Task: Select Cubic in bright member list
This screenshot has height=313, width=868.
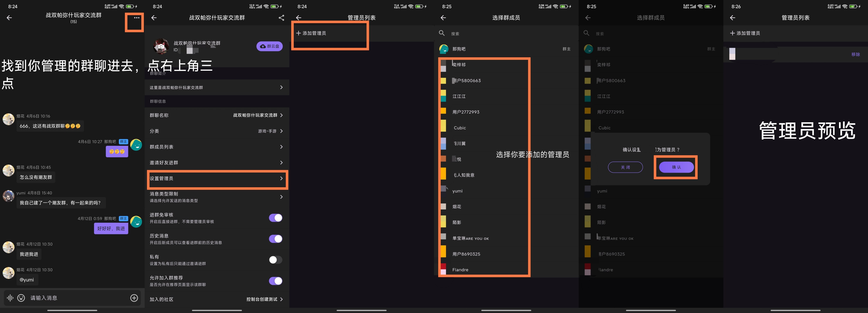Action: (x=506, y=128)
